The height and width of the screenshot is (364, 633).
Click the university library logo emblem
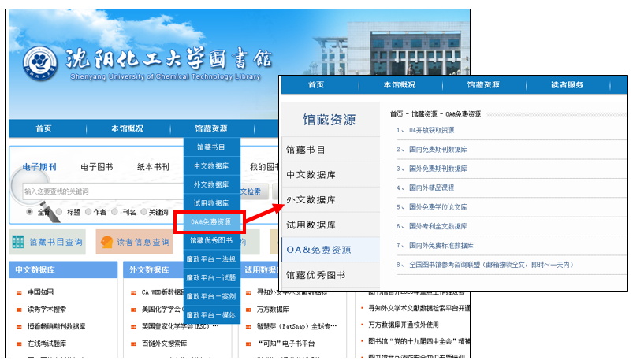tap(40, 65)
